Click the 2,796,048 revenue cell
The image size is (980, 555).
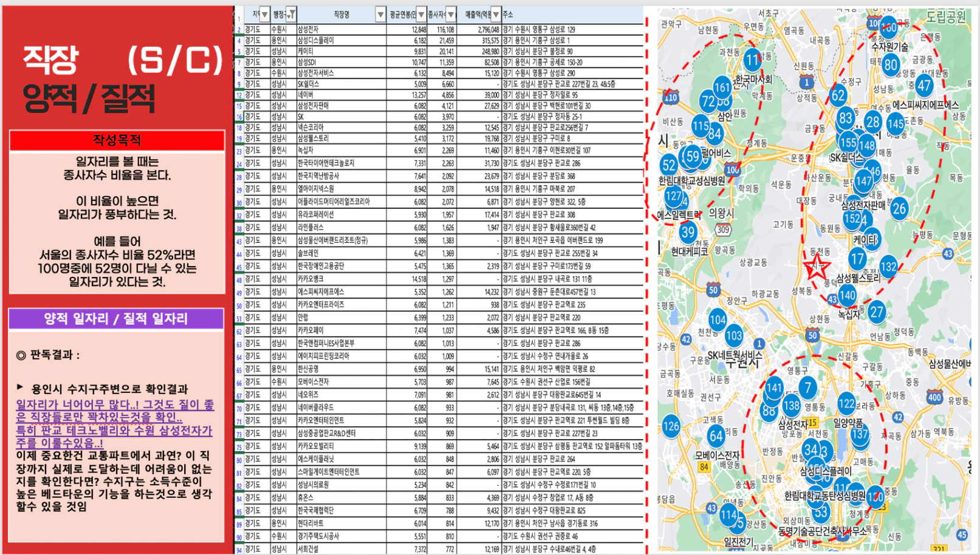coord(479,29)
